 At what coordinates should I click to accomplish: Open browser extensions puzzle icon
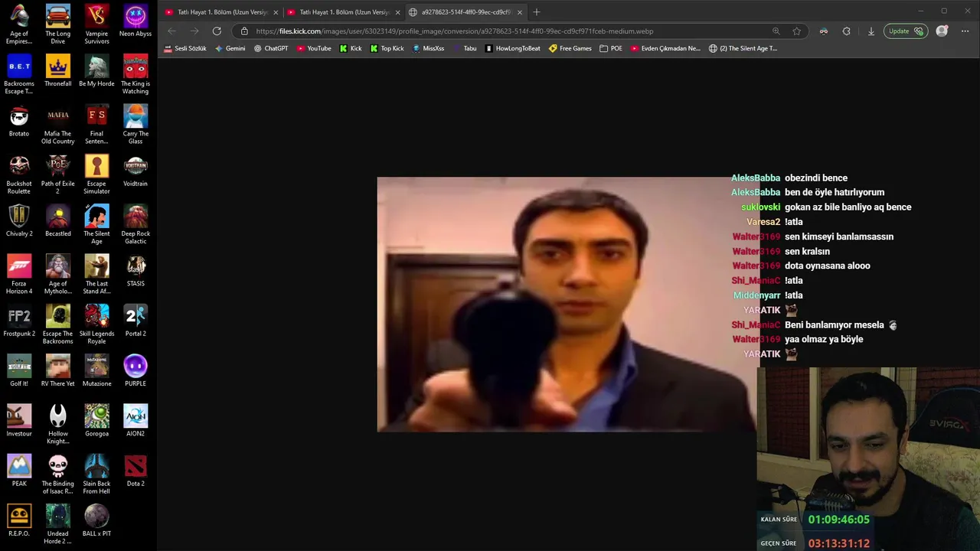846,31
